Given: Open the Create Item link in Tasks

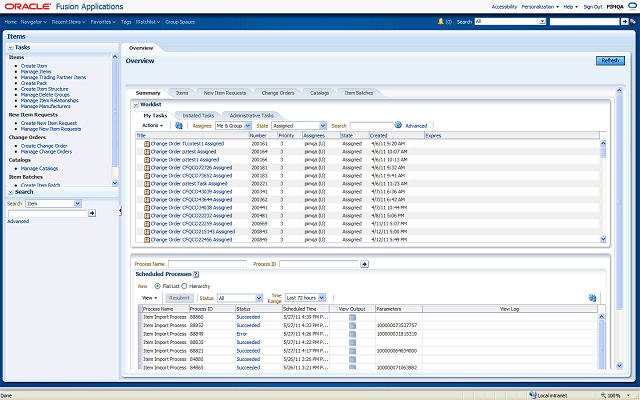Looking at the screenshot, I should (35, 64).
